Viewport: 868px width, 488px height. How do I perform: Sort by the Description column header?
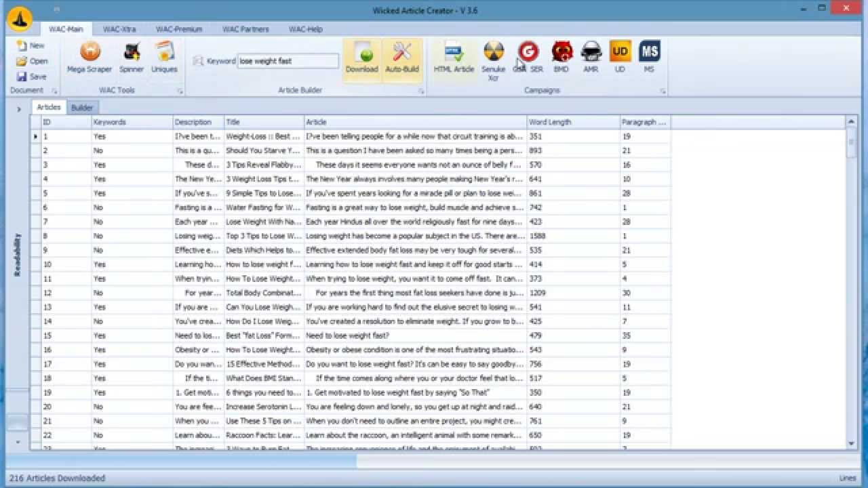point(199,122)
